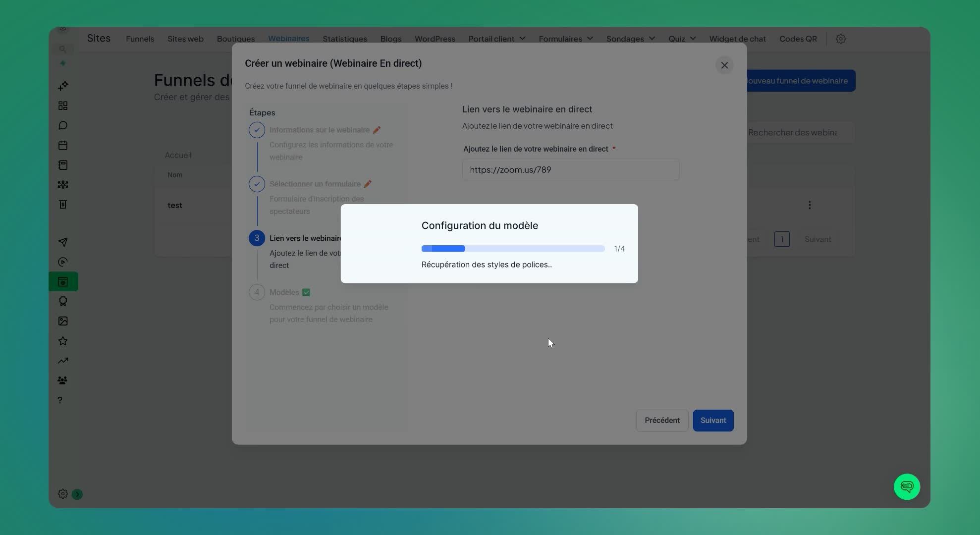Click the green chat support bubble
The width and height of the screenshot is (980, 535).
click(907, 486)
